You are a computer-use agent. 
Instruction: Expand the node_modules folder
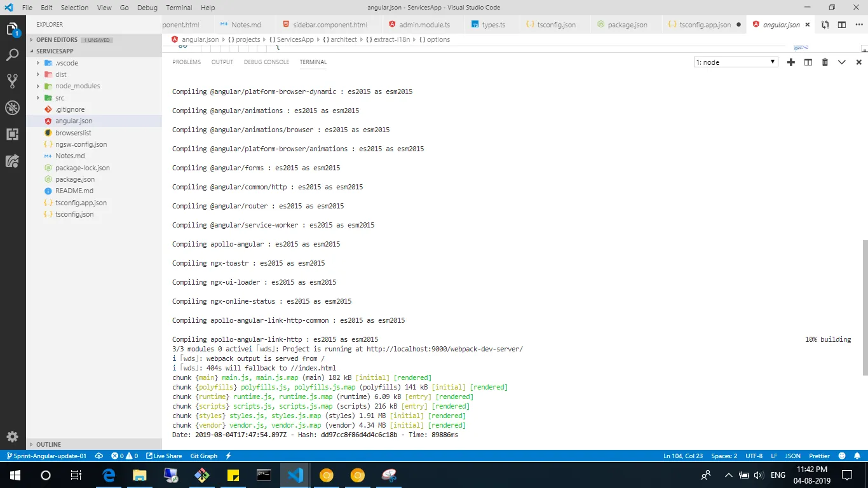click(x=38, y=86)
